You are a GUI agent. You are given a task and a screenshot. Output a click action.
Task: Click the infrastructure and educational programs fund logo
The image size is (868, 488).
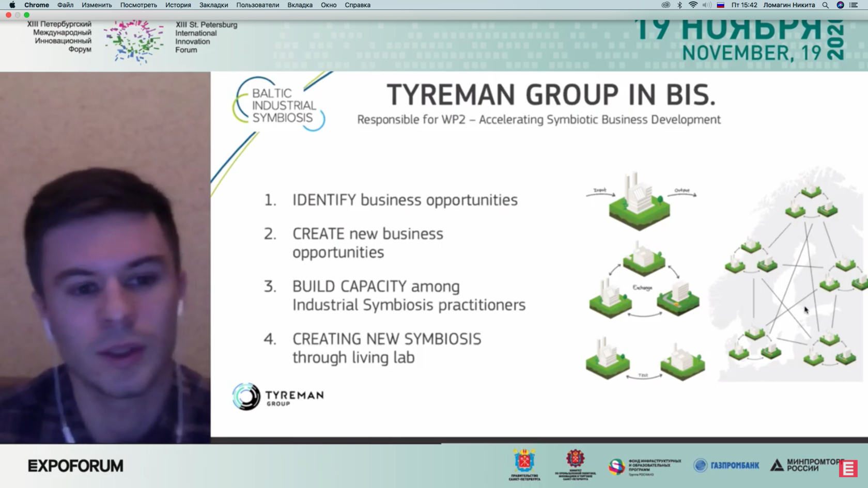[x=644, y=466]
